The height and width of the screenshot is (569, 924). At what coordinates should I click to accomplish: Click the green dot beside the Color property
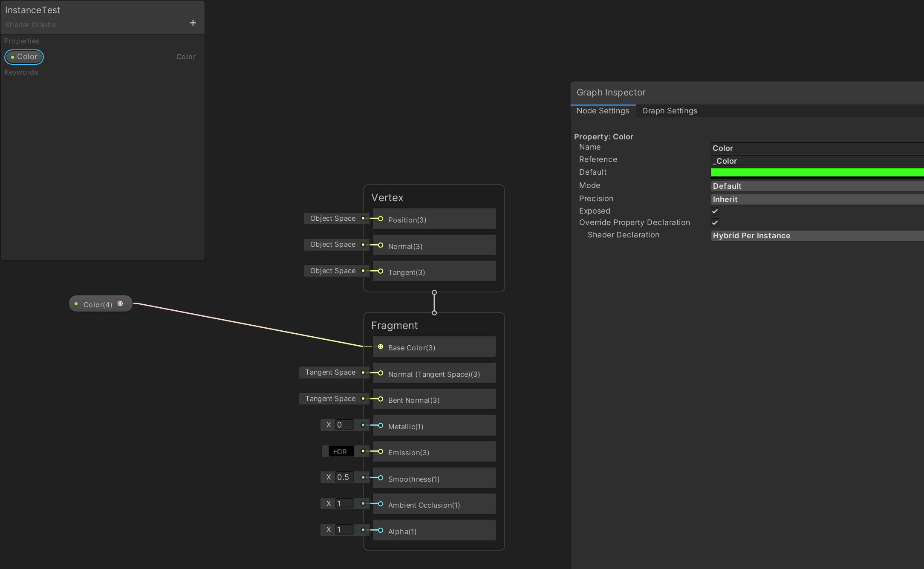(12, 57)
